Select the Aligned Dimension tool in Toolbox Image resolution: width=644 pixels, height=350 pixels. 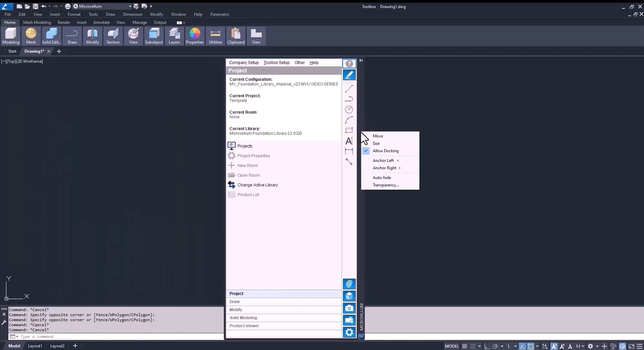tap(349, 162)
